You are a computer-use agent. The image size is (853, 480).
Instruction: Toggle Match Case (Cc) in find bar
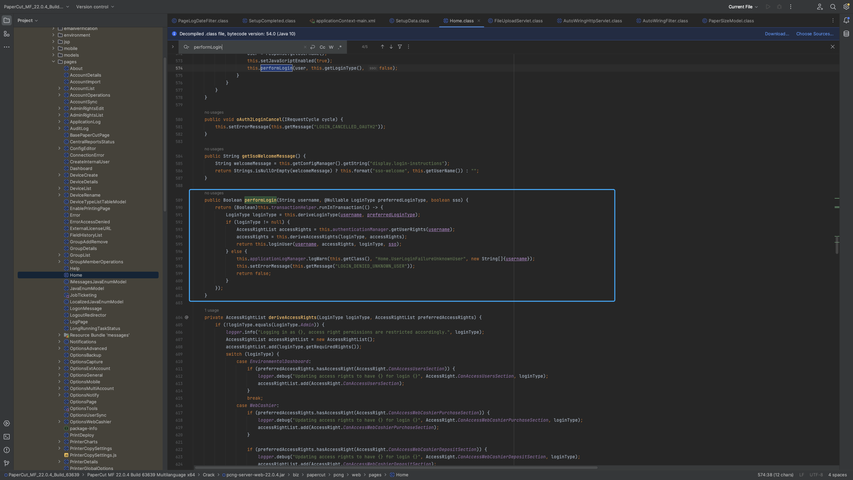322,47
